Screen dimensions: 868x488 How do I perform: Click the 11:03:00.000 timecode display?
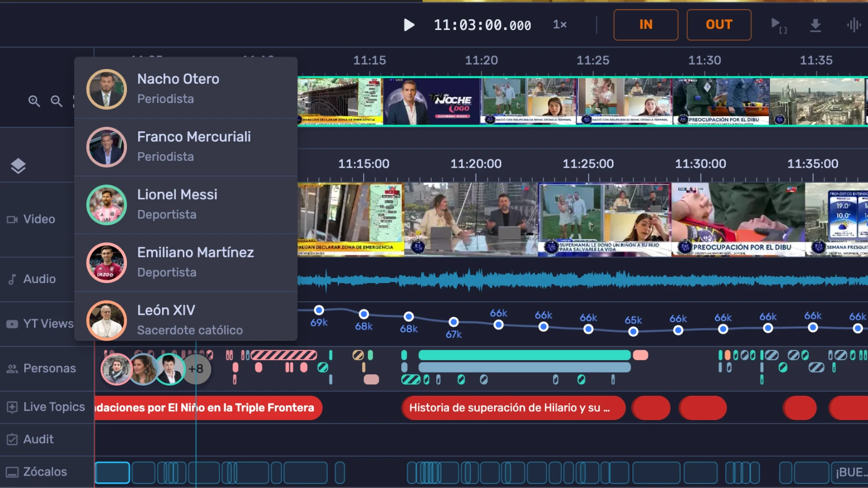(x=483, y=25)
